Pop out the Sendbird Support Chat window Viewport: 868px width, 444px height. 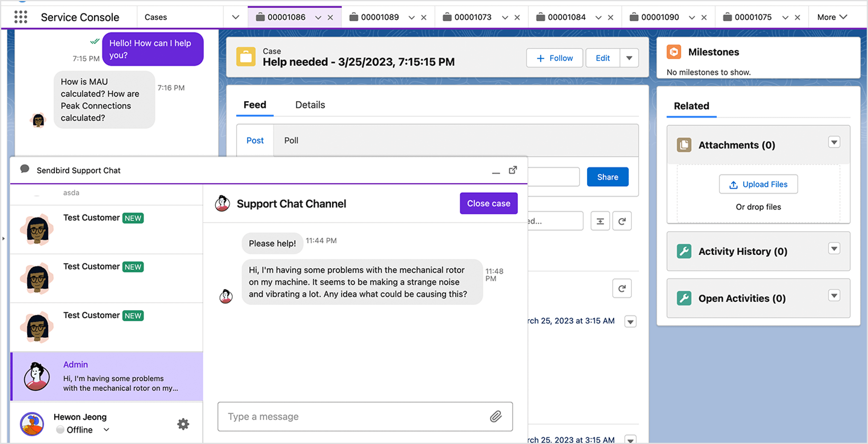click(x=513, y=170)
